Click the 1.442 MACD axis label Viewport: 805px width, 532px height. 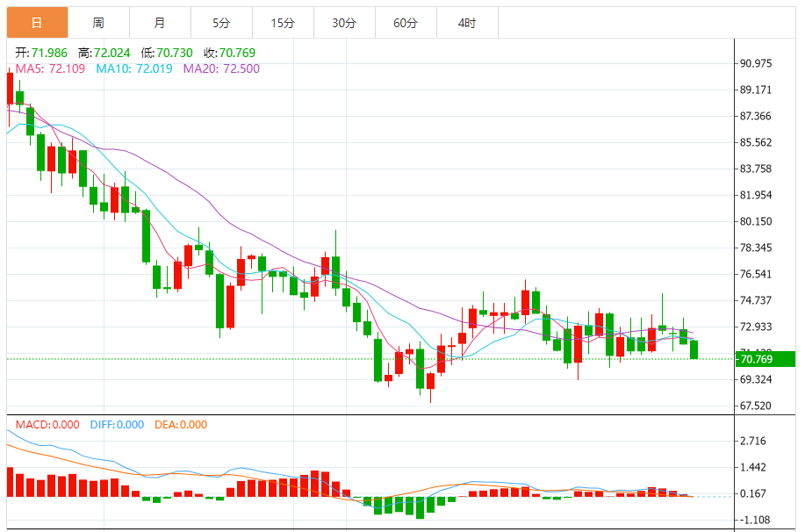click(753, 467)
